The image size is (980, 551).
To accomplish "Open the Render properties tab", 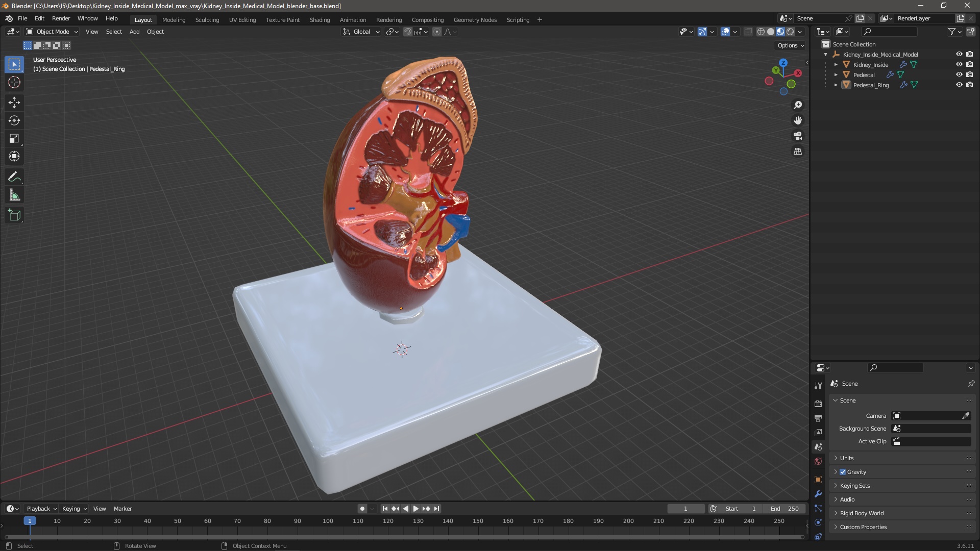I will [x=818, y=404].
